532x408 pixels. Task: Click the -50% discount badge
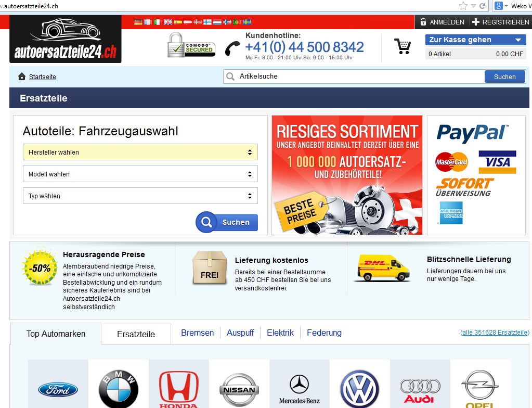(40, 267)
